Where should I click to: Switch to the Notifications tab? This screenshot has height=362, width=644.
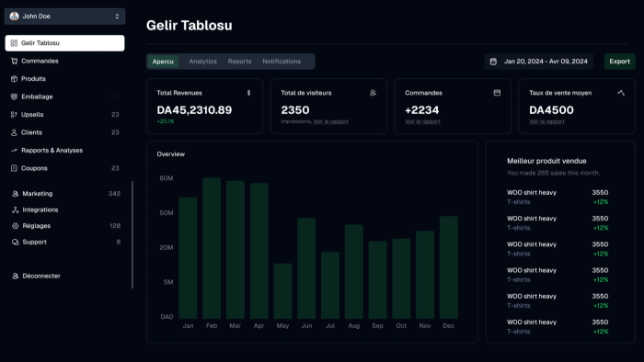[282, 62]
